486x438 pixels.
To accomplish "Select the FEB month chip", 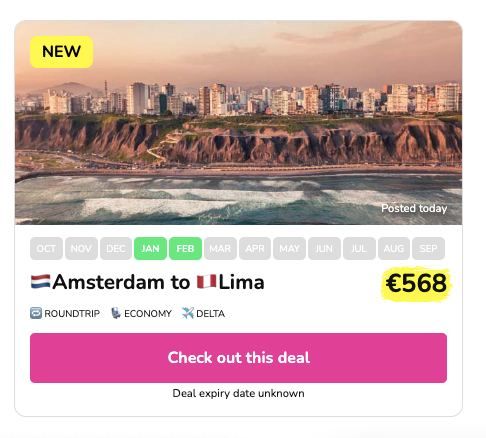I will (185, 248).
